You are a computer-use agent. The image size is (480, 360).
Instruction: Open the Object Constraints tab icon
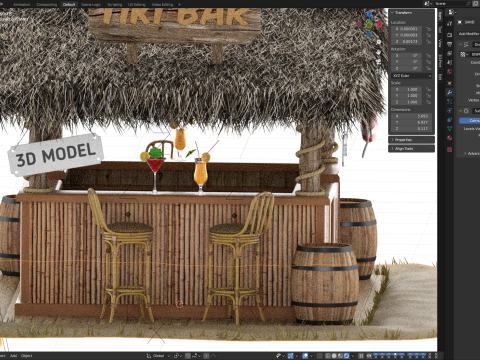[x=449, y=119]
